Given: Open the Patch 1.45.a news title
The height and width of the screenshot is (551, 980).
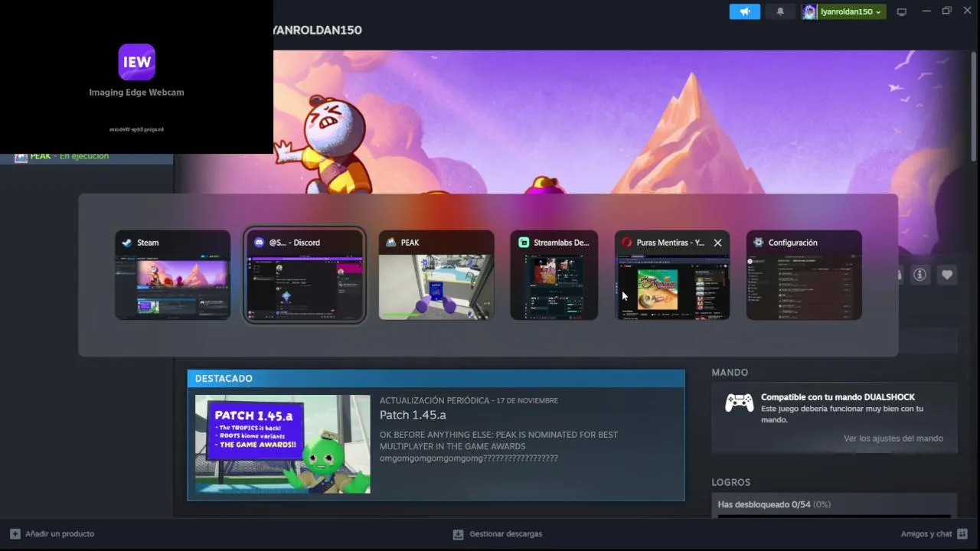Looking at the screenshot, I should coord(413,415).
